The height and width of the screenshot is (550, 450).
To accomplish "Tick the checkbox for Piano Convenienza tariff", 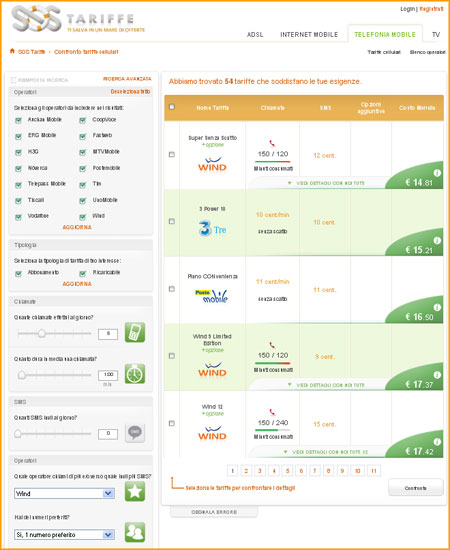I will coord(172,289).
